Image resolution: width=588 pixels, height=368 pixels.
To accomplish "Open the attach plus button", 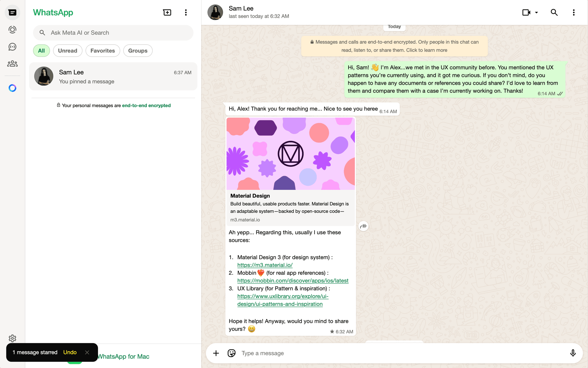I will (x=216, y=353).
